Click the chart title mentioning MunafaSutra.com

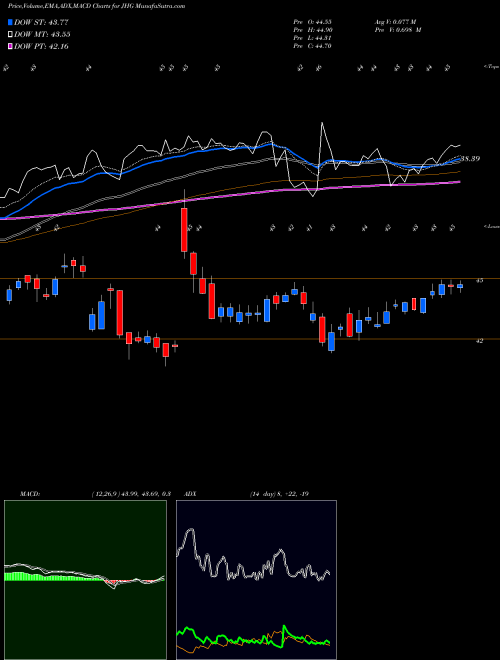(96, 6)
